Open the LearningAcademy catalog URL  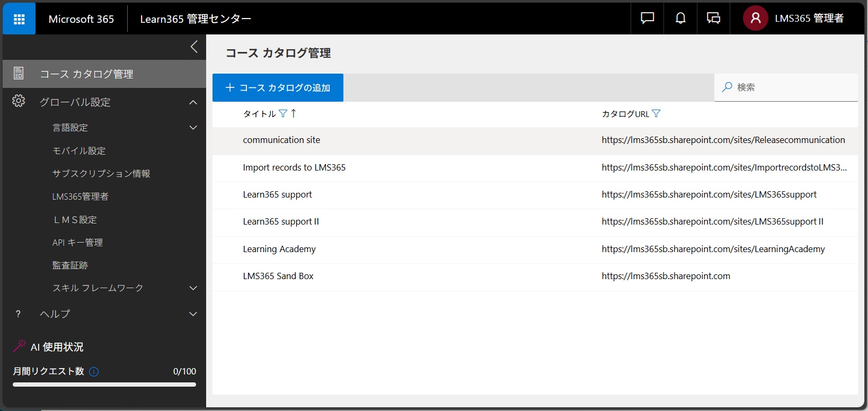713,249
